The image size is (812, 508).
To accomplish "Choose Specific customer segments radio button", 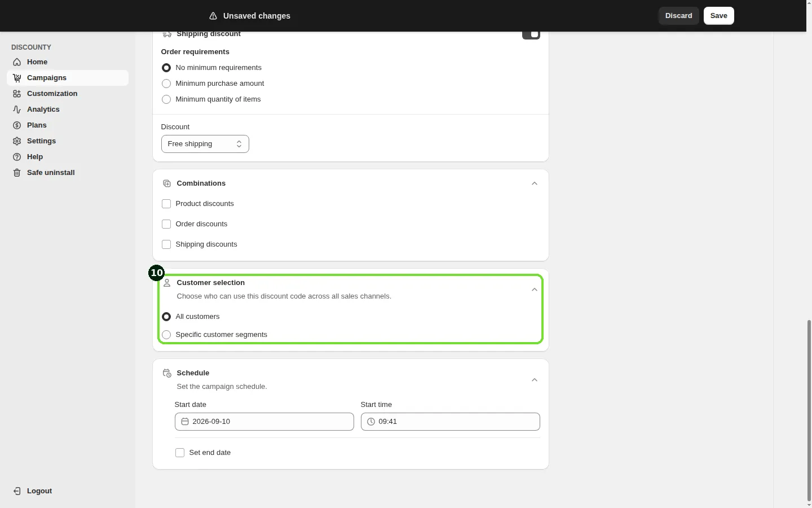I will (166, 335).
